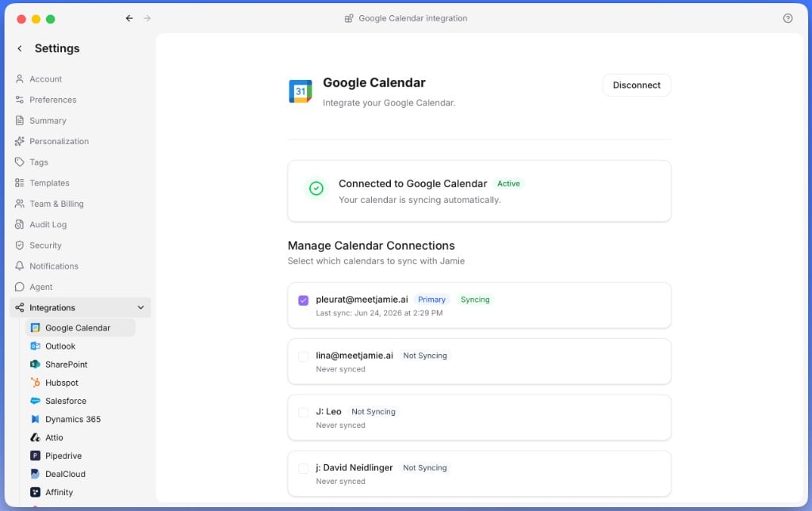Click the large Google Calendar logo
Screen dimensions: 812x511
[x=301, y=92]
